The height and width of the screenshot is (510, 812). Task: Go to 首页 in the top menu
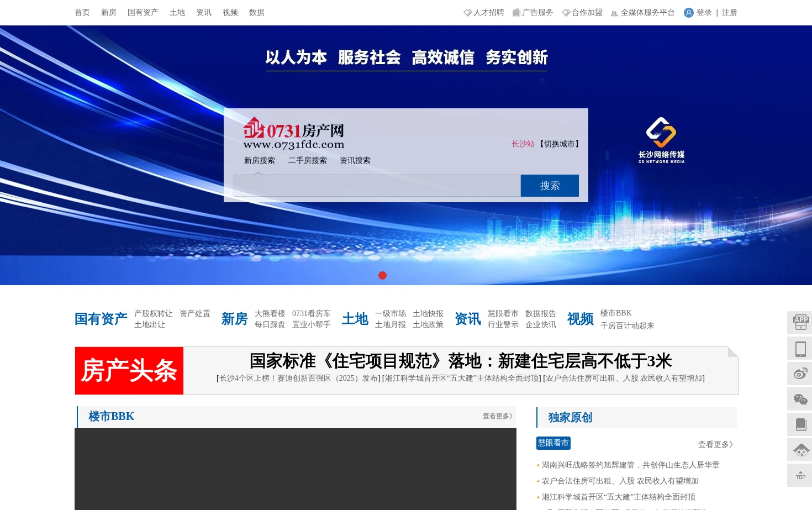82,13
